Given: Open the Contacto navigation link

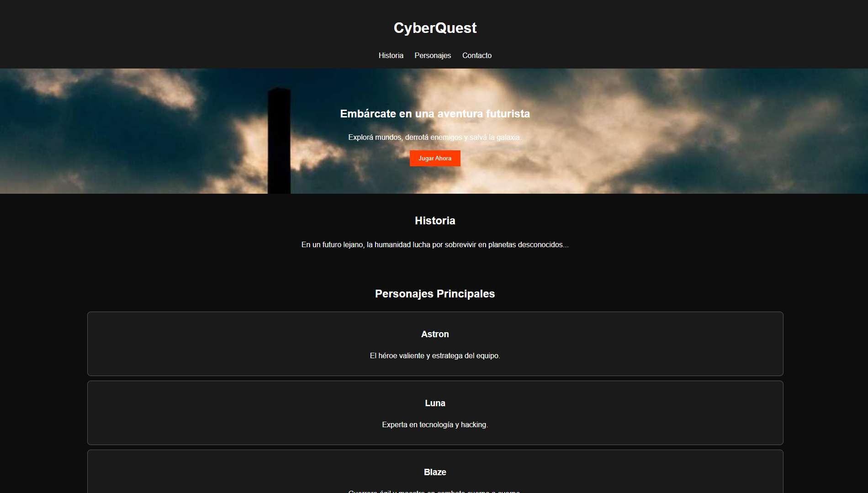Looking at the screenshot, I should point(476,55).
